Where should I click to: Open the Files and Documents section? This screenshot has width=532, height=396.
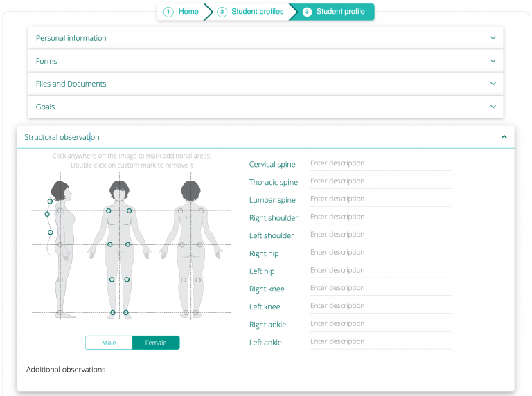(x=265, y=84)
